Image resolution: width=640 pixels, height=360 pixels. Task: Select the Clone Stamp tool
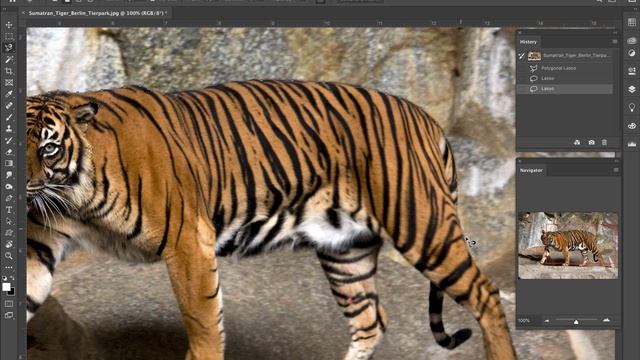point(9,129)
